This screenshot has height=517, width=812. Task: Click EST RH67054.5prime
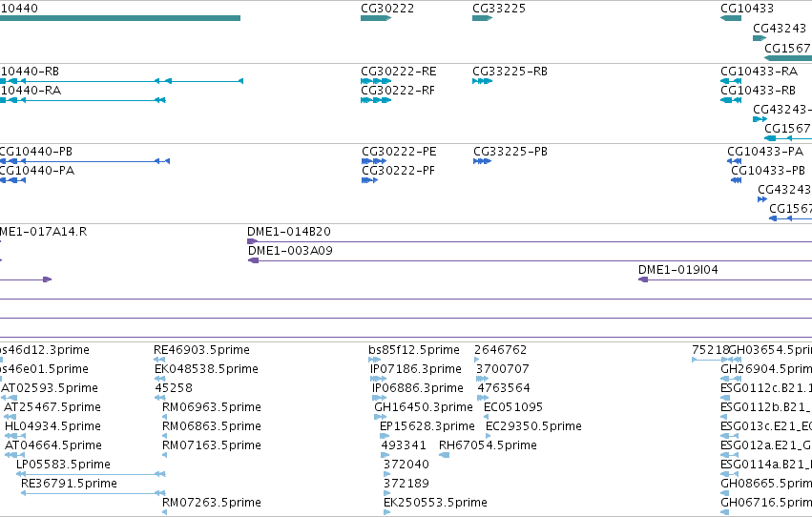(x=488, y=446)
